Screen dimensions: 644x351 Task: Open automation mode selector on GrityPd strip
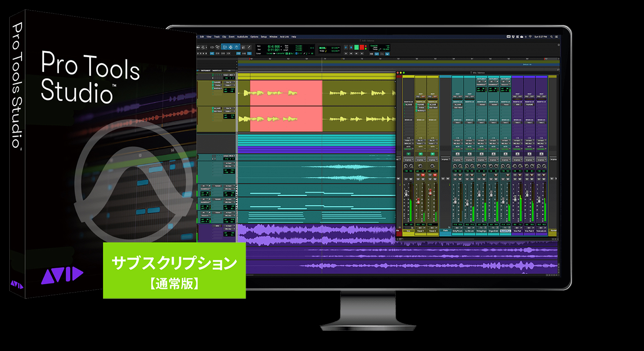(458, 149)
